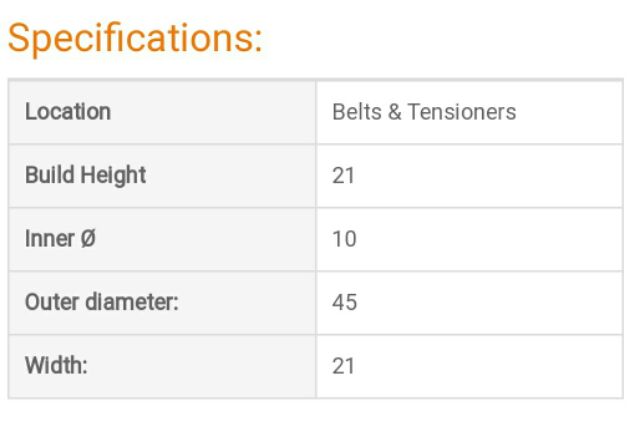Click the ampersand in Belts & Tensioners

click(x=393, y=112)
